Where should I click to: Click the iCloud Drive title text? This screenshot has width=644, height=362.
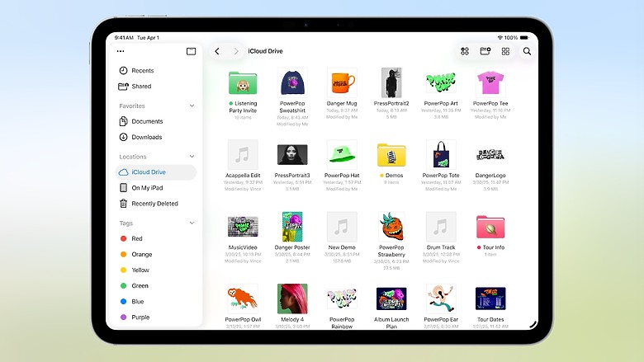pos(265,51)
